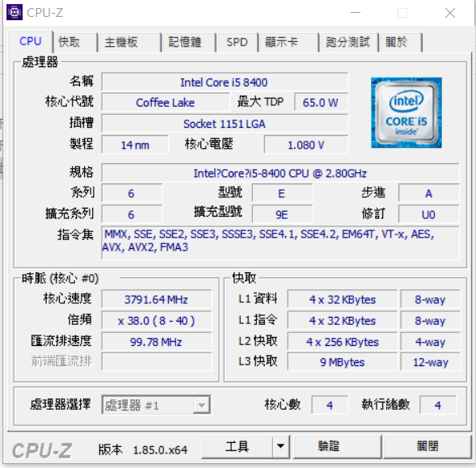Minimize the CPU-Z window

click(356, 13)
